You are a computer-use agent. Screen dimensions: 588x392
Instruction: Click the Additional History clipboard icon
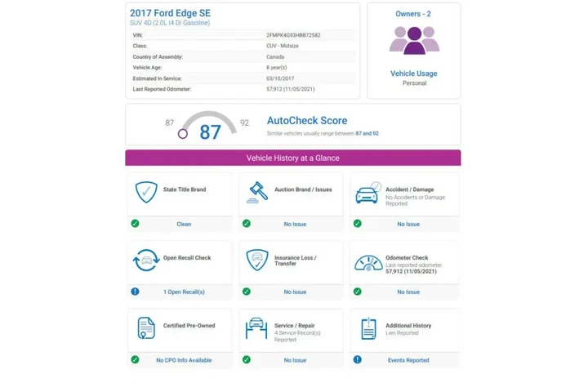368,328
